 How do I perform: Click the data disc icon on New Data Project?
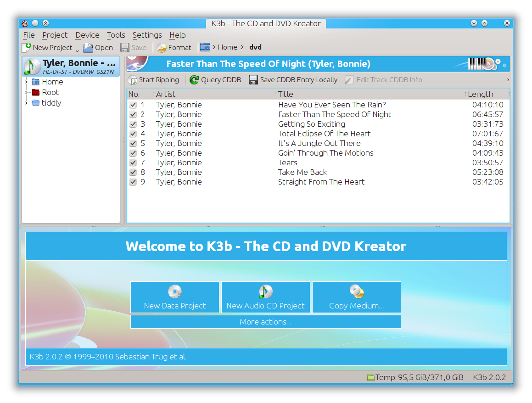tap(175, 291)
